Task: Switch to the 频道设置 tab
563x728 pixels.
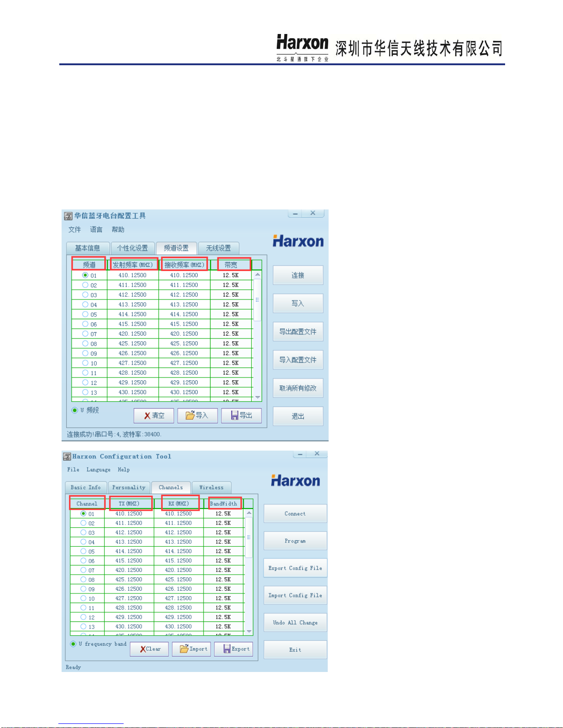Action: coord(176,248)
